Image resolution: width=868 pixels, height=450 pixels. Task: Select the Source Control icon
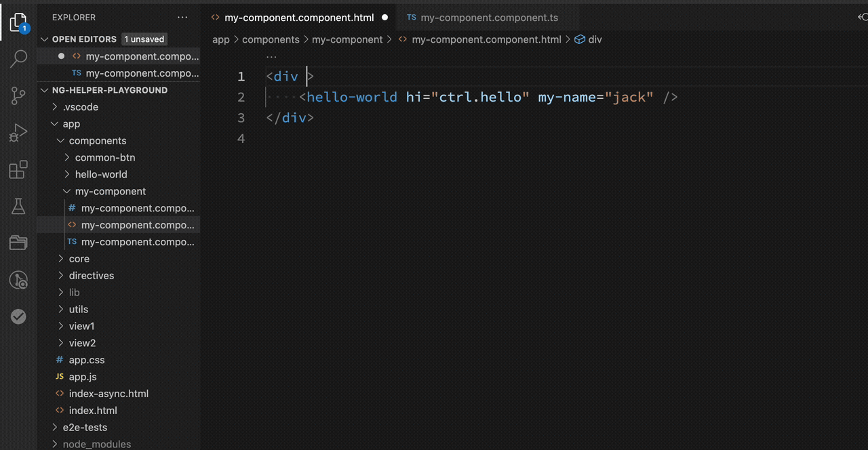click(x=18, y=96)
